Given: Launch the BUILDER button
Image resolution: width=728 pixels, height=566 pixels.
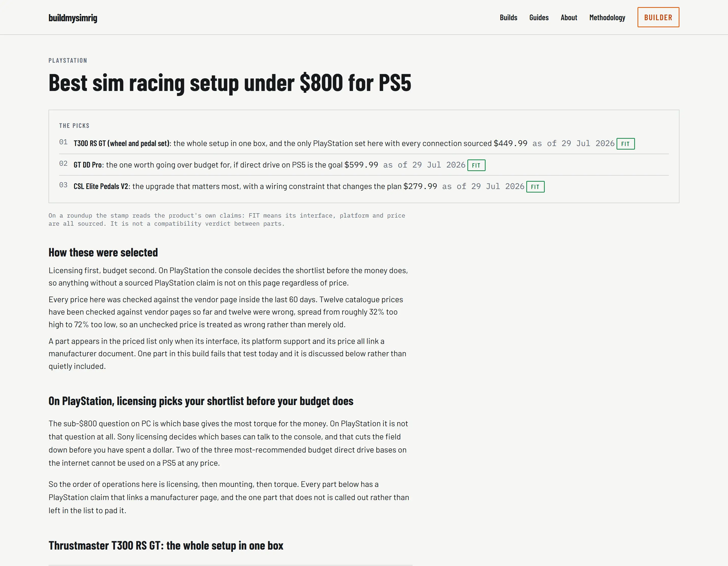Looking at the screenshot, I should point(658,17).
